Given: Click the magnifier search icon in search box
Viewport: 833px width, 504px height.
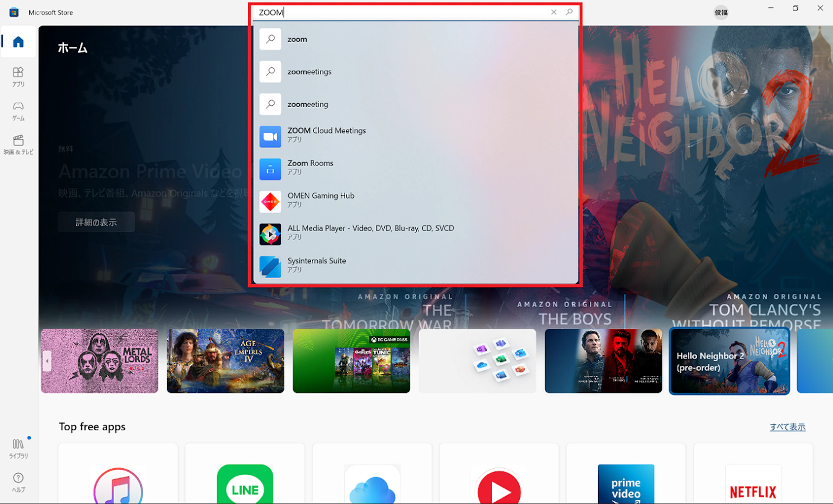Looking at the screenshot, I should (569, 12).
